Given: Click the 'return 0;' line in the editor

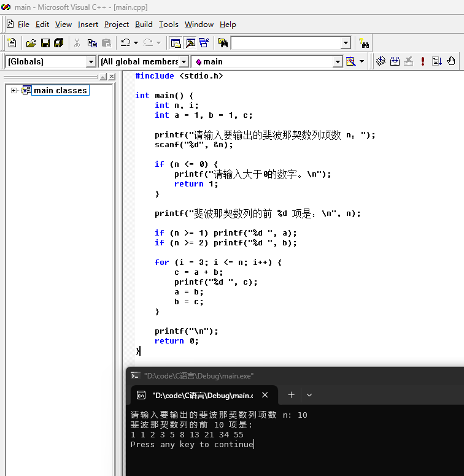Looking at the screenshot, I should [x=176, y=341].
